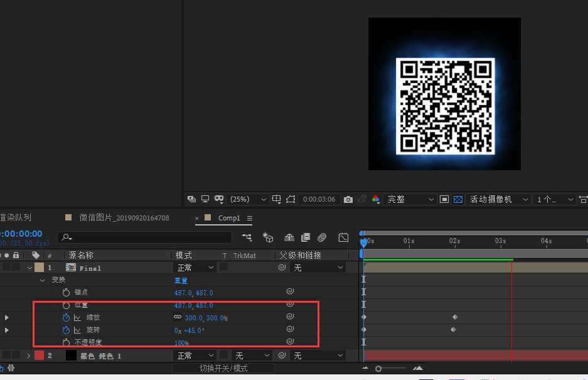Image resolution: width=588 pixels, height=380 pixels.
Task: Click the pick whip for anchor point row
Action: click(x=290, y=291)
